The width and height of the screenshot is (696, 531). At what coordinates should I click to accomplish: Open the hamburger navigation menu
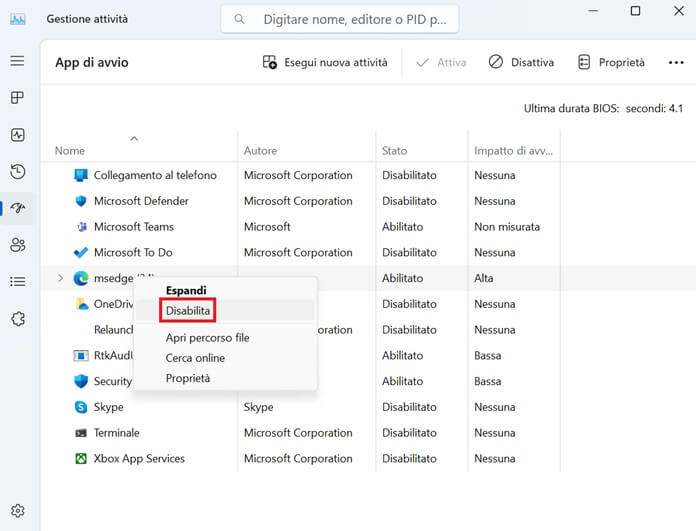coord(17,60)
